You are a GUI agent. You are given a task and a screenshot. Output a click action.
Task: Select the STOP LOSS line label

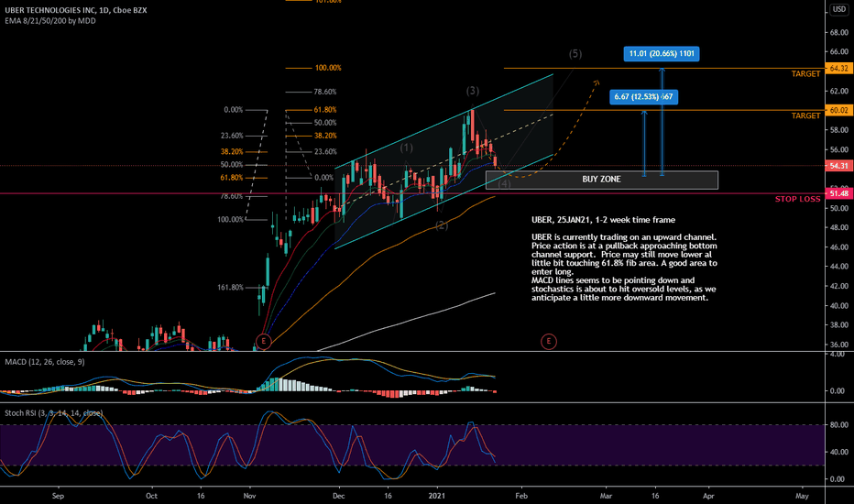tap(797, 199)
